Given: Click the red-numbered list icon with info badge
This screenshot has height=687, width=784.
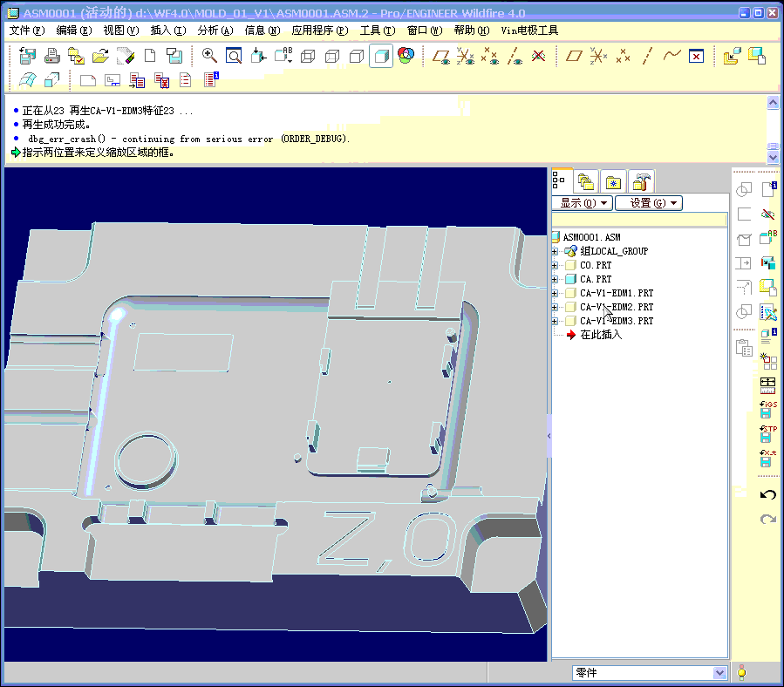Looking at the screenshot, I should pyautogui.click(x=211, y=79).
